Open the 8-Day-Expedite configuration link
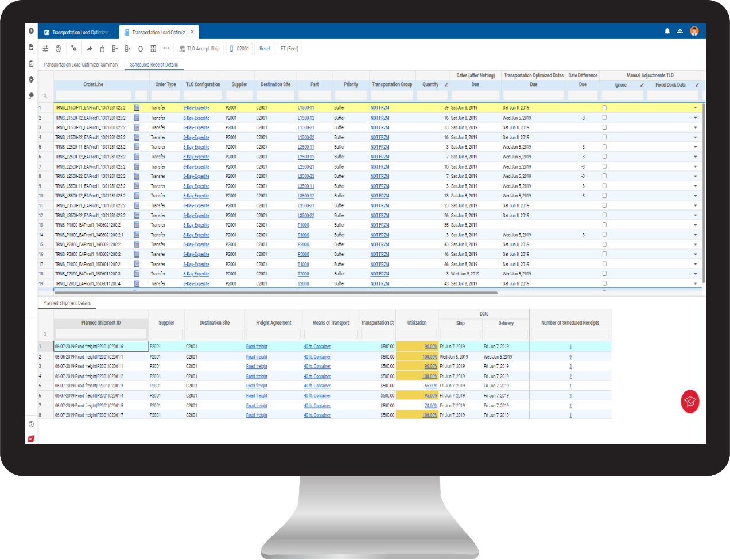The image size is (730, 560). point(196,107)
